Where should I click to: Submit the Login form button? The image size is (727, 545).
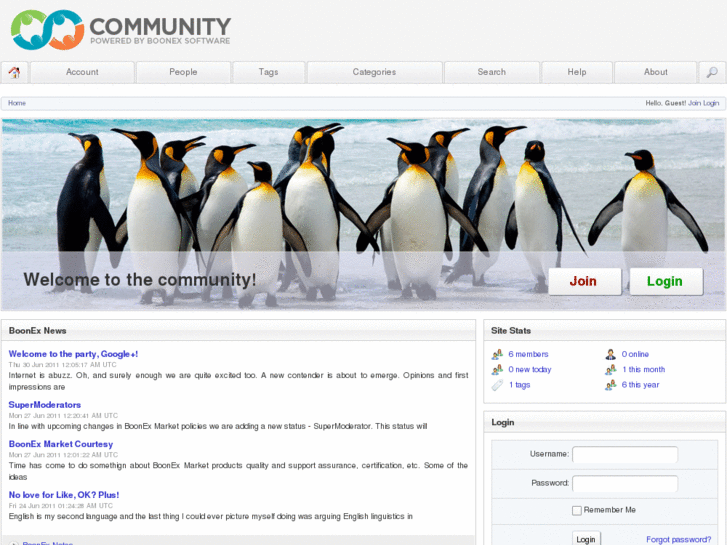coord(586,539)
